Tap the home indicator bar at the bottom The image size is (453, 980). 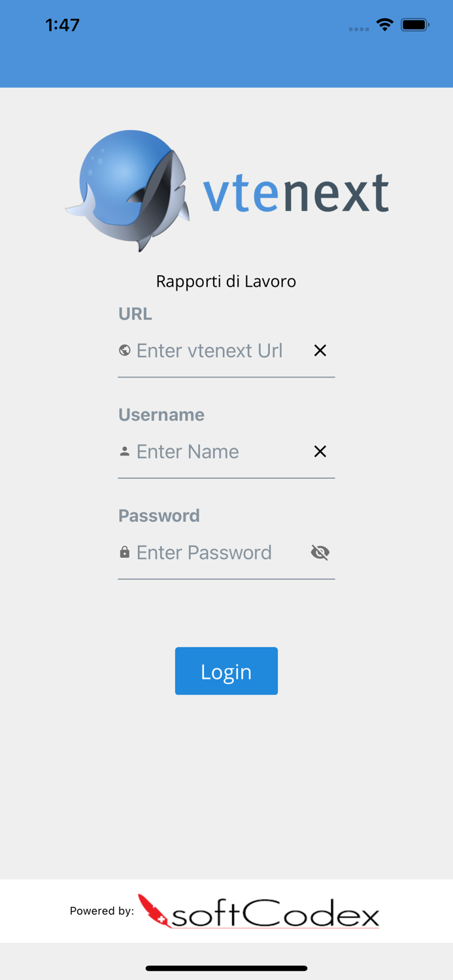tap(226, 969)
